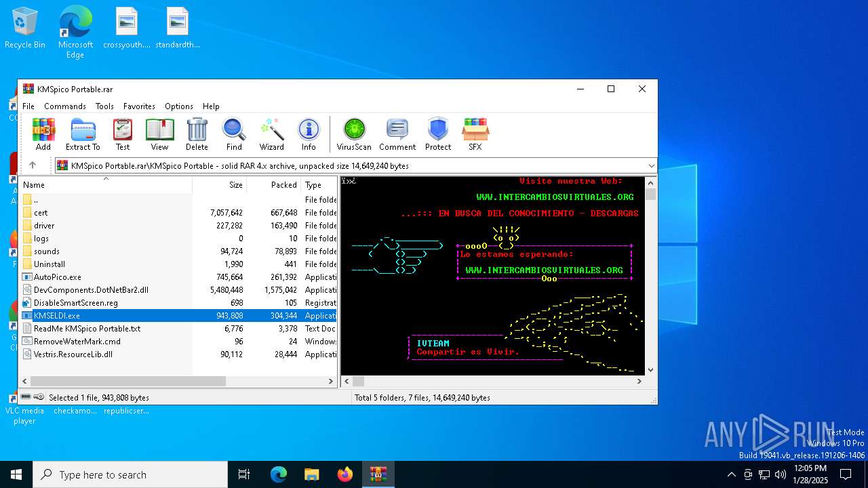Select the driver folder
Image resolution: width=868 pixels, height=488 pixels.
(178, 226)
